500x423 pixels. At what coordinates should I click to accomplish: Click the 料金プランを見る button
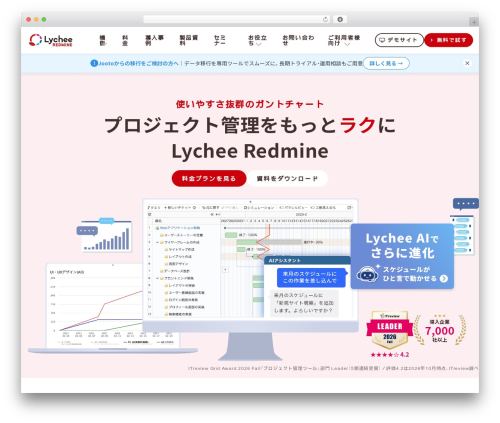pyautogui.click(x=209, y=178)
